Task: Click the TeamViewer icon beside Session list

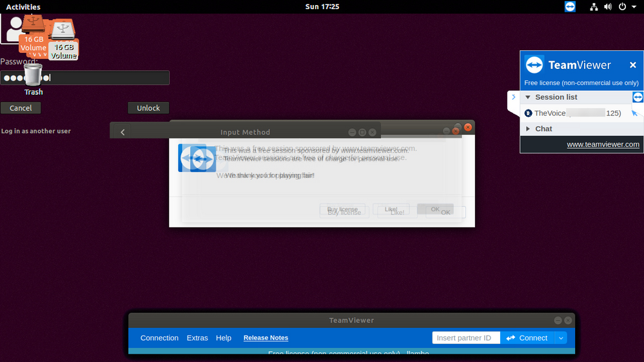Action: pos(638,97)
